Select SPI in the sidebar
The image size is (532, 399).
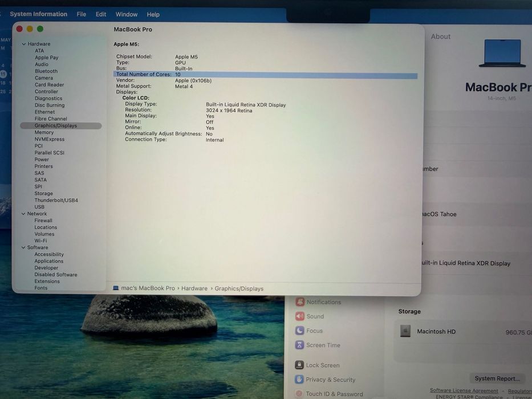[x=38, y=186]
